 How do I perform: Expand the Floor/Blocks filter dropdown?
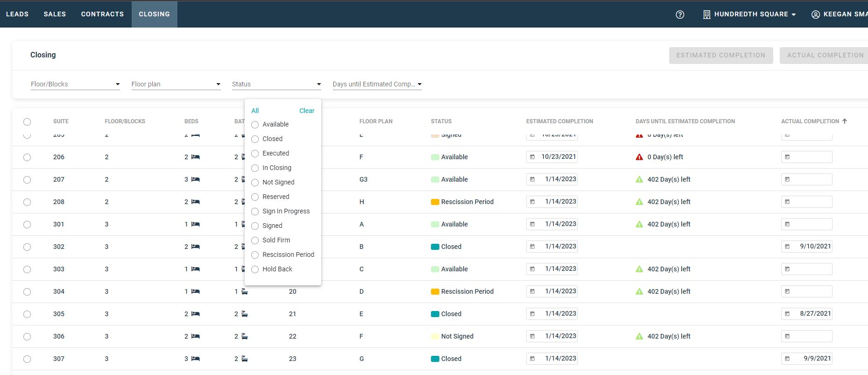[75, 84]
